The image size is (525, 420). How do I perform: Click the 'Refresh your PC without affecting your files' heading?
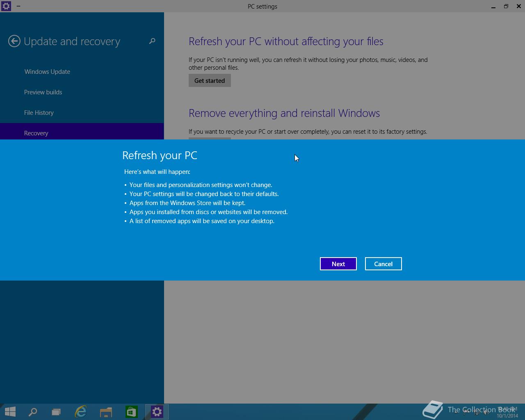point(286,41)
